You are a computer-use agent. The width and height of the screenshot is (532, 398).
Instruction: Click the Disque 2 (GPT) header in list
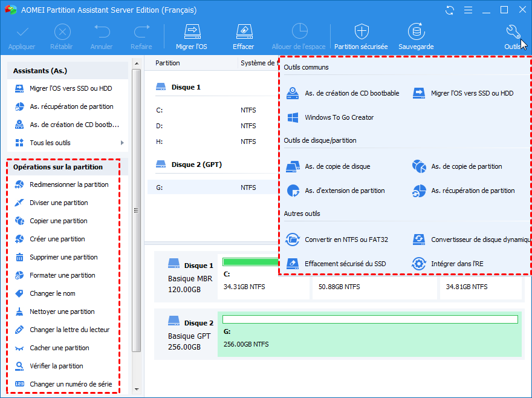coord(189,165)
